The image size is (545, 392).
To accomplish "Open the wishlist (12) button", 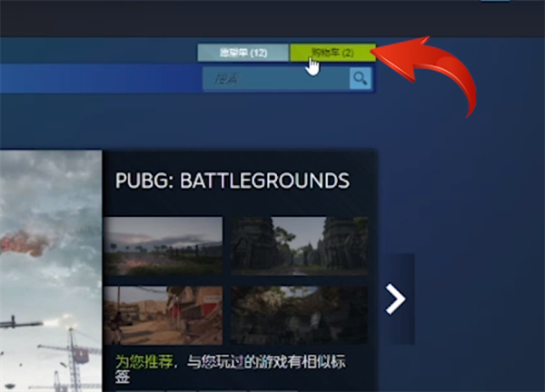I will click(243, 53).
